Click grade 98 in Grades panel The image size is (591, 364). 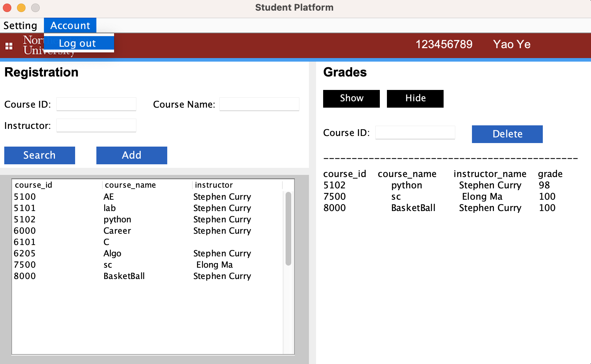pyautogui.click(x=544, y=185)
